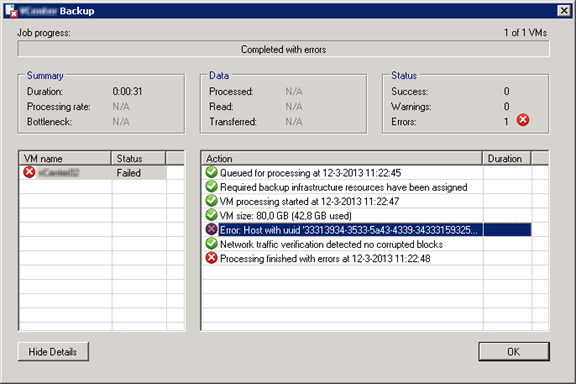Click the check icon beside VM processing started

[x=212, y=201]
